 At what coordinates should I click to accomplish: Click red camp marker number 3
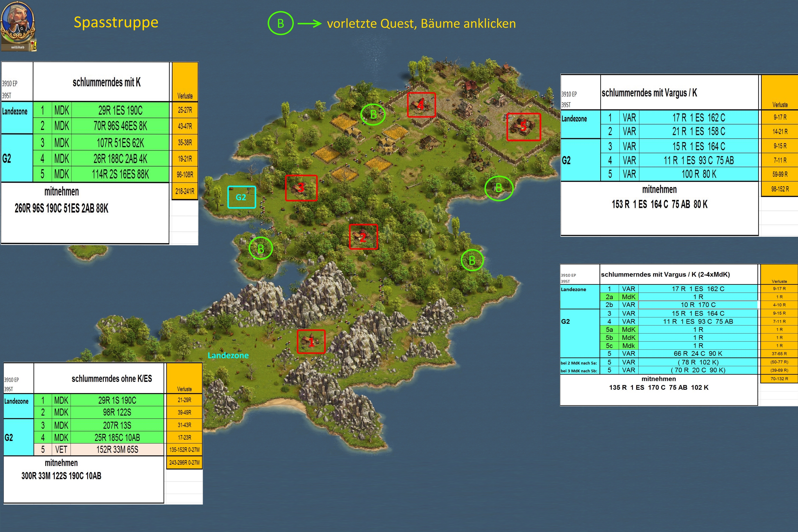(301, 188)
